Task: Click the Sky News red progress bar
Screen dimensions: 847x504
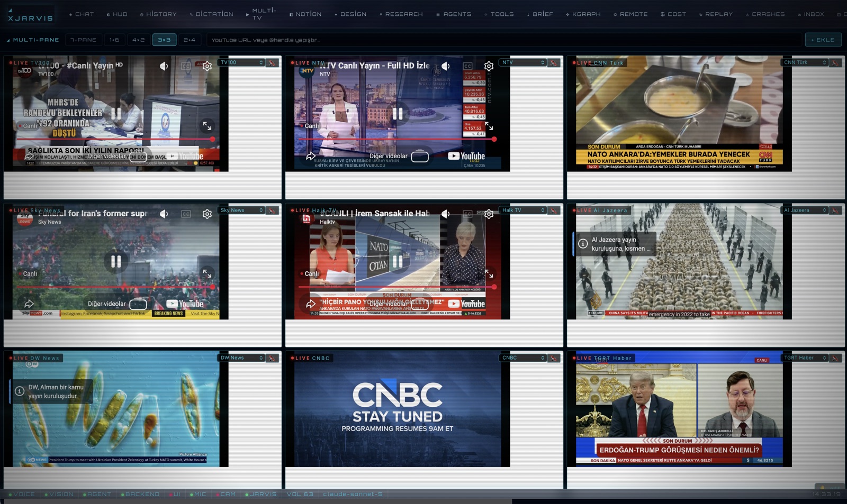Action: coord(116,287)
